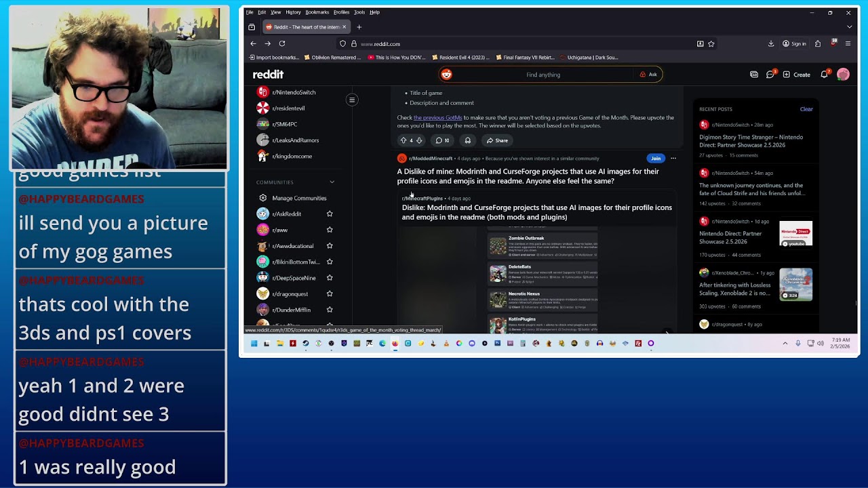868x488 pixels.
Task: Open the Windows Start menu
Action: [254, 344]
